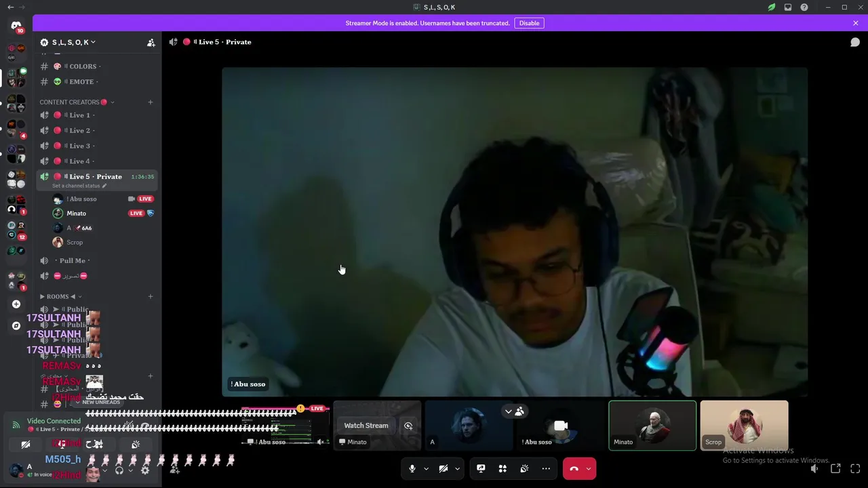This screenshot has height=488, width=868.
Task: Collapse the ROOMS category
Action: [x=61, y=296]
